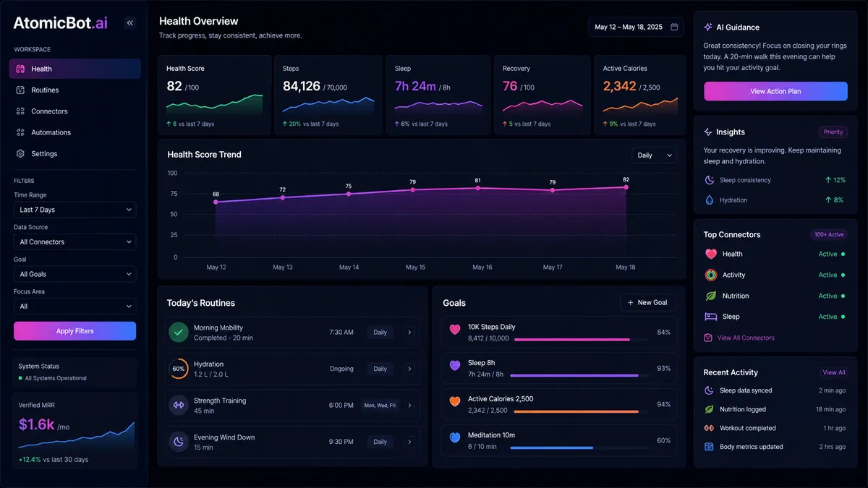Go to Automations in sidebar

point(75,132)
